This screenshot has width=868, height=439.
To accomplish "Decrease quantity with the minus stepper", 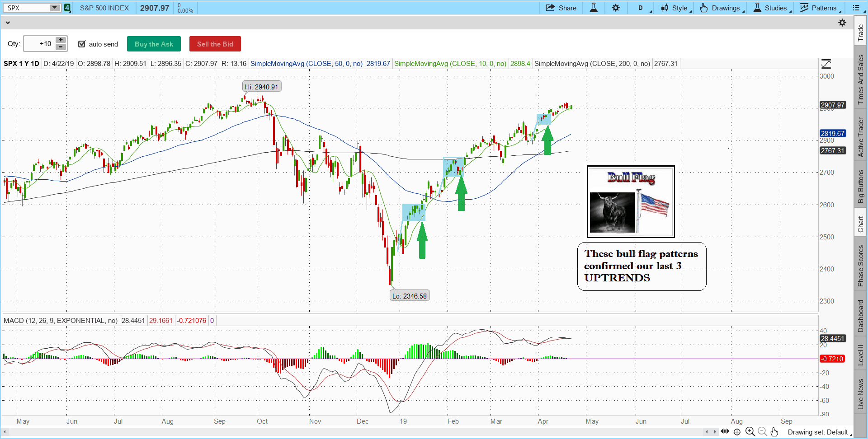I will point(61,47).
